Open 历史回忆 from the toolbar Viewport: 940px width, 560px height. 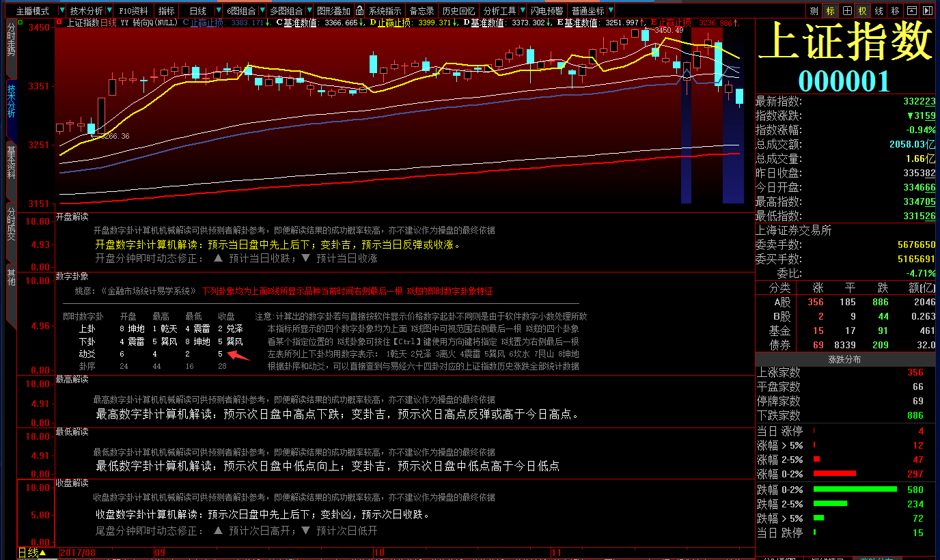pos(459,11)
